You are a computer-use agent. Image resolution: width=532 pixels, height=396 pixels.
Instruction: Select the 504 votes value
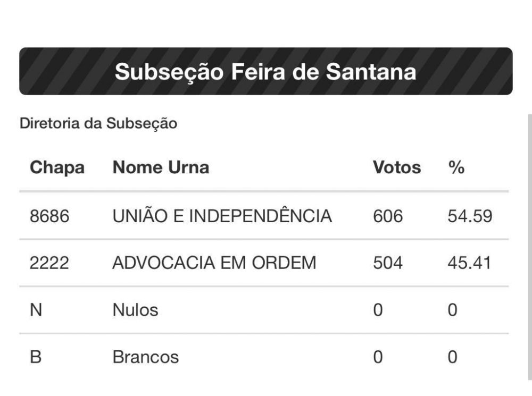(x=388, y=263)
